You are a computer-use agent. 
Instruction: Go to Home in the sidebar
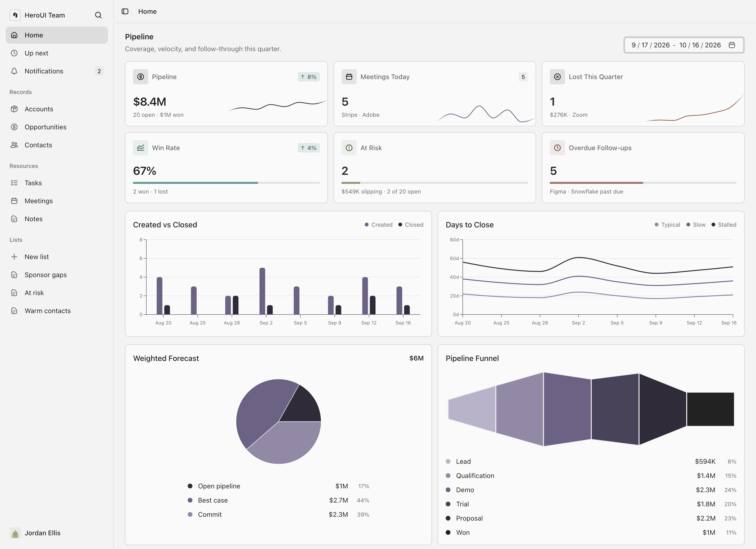click(x=57, y=35)
